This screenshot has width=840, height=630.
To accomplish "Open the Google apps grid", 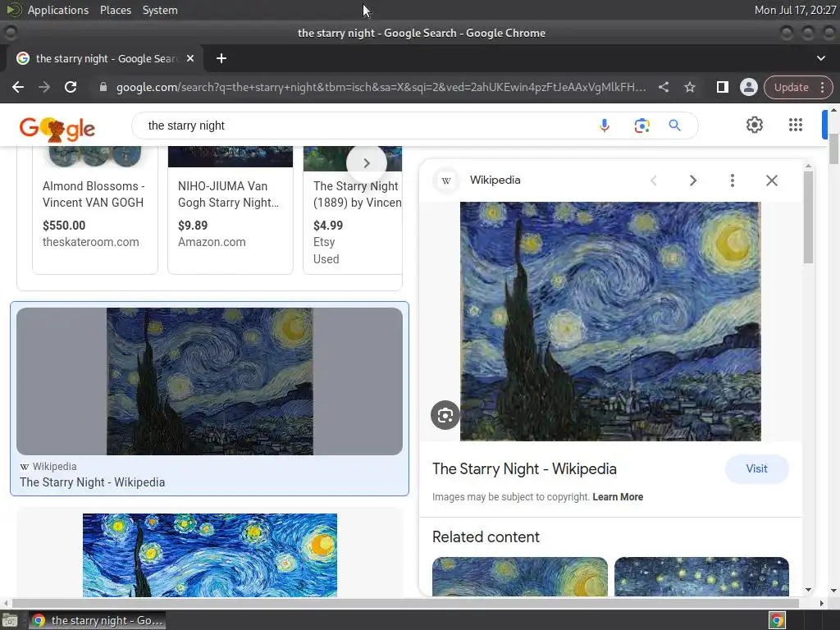I will point(796,125).
